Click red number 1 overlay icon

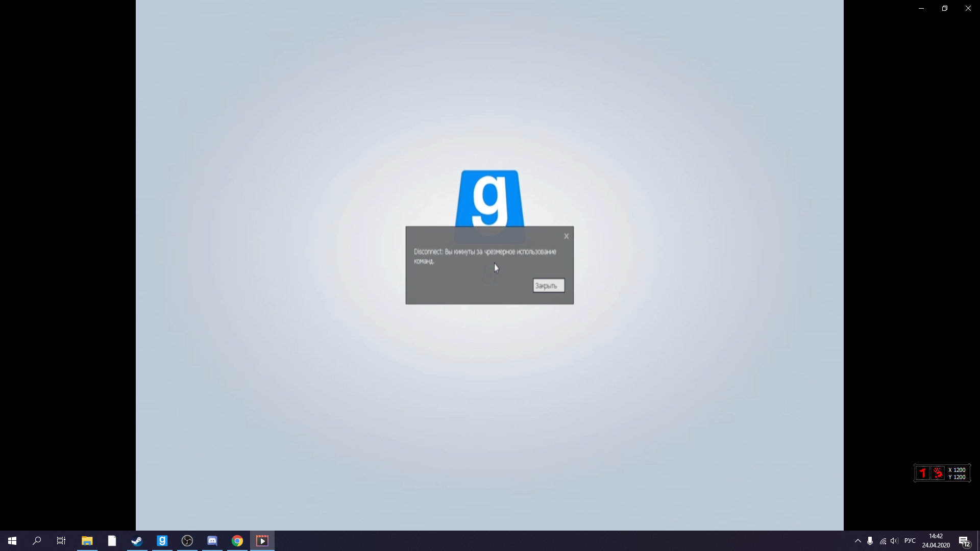coord(922,473)
